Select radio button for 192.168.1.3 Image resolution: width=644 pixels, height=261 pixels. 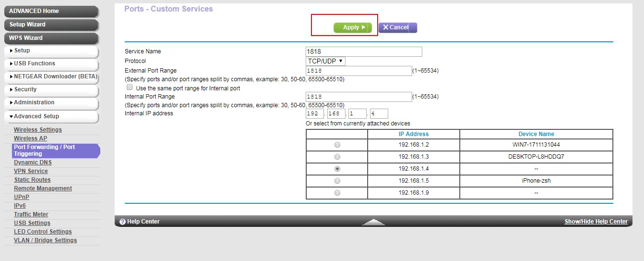(x=337, y=157)
